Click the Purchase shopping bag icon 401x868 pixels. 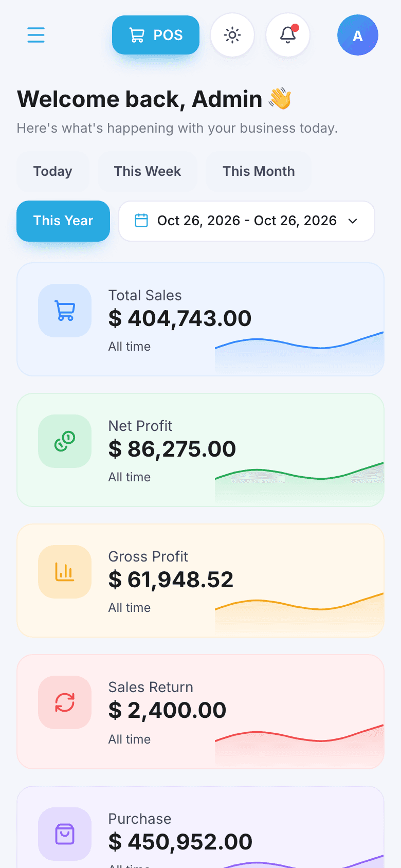(x=65, y=834)
